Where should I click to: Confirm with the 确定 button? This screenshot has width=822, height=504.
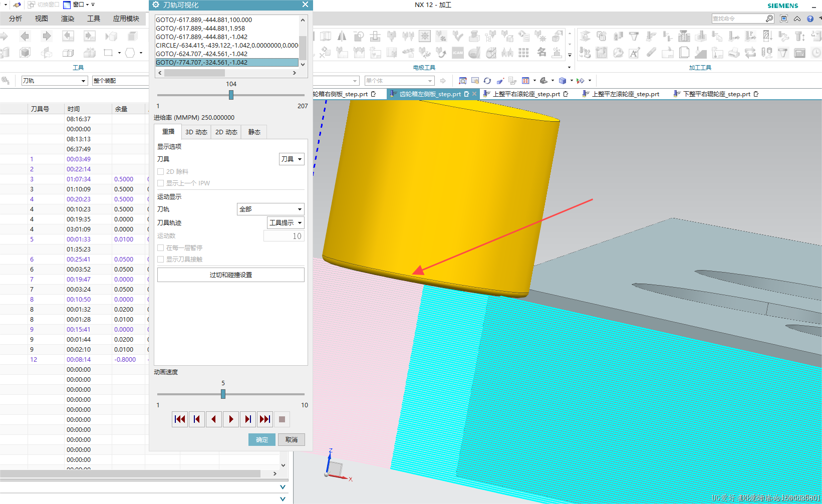tap(262, 439)
